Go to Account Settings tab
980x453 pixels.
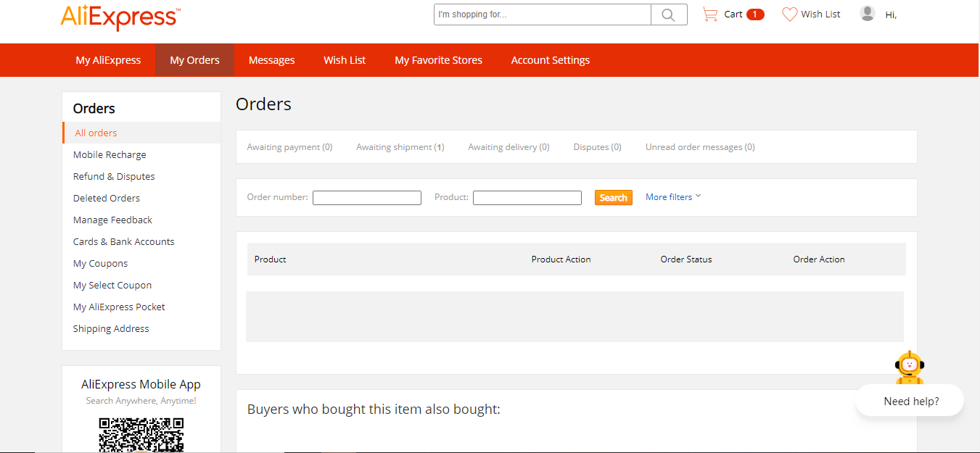(551, 60)
